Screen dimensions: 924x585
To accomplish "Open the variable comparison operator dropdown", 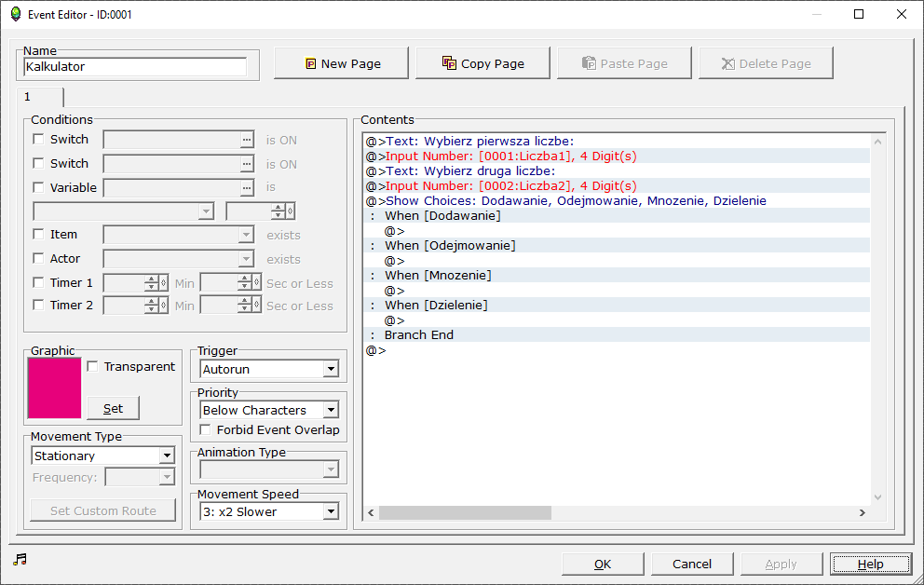I will pos(123,211).
